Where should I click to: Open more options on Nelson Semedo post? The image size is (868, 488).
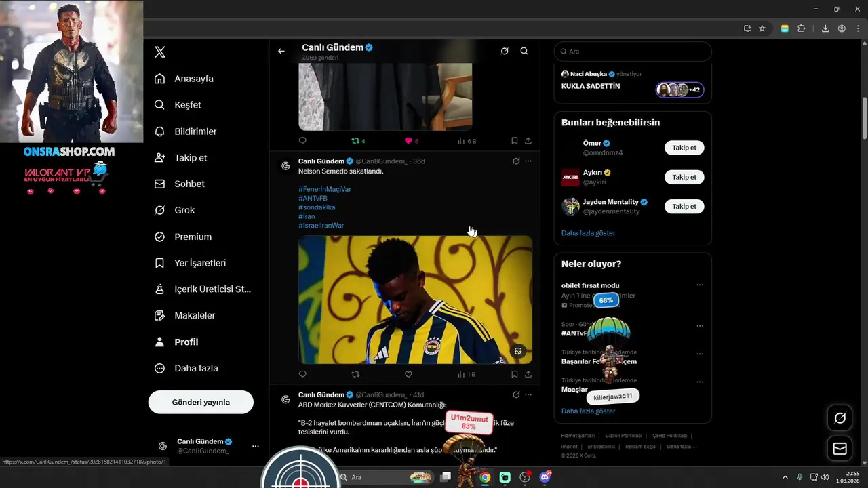tap(528, 161)
